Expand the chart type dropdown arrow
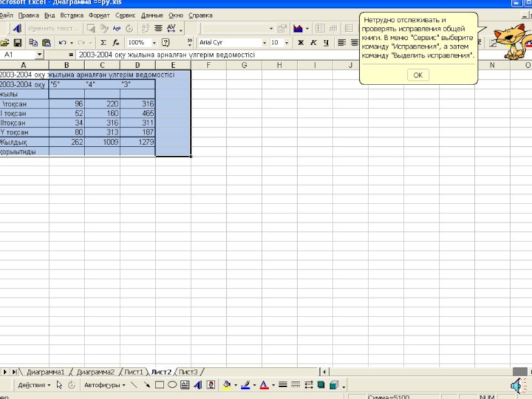The image size is (532, 399). coord(307,29)
